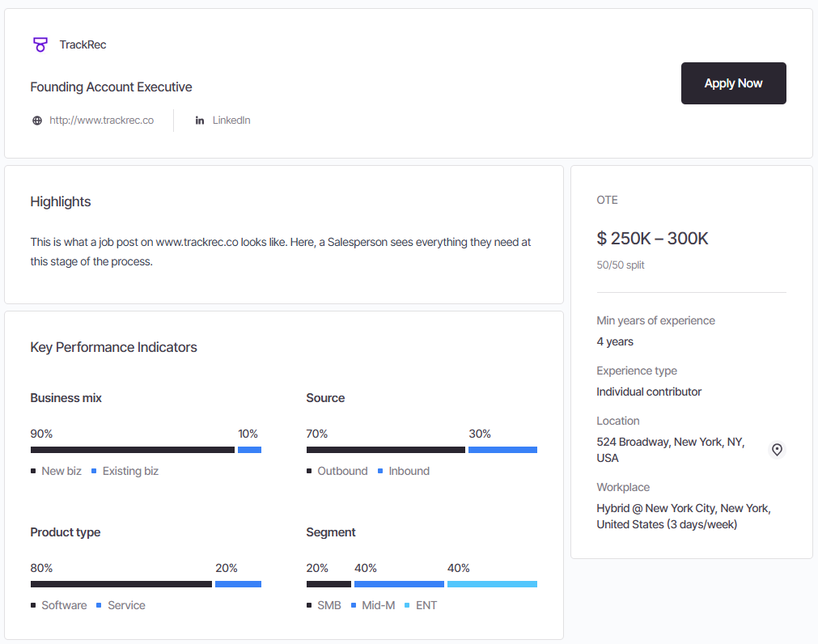Click the Existing biz 10% blue bar
The width and height of the screenshot is (818, 644).
coord(249,450)
